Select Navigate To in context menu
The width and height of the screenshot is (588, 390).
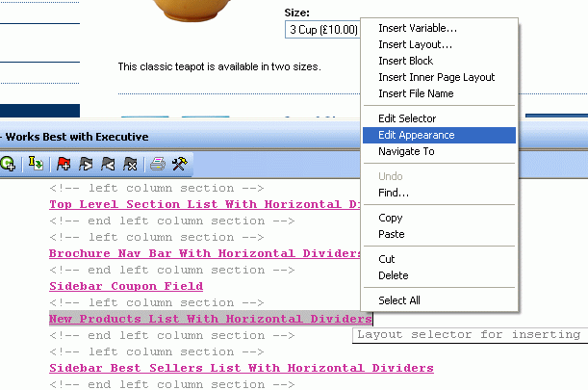[x=406, y=151]
